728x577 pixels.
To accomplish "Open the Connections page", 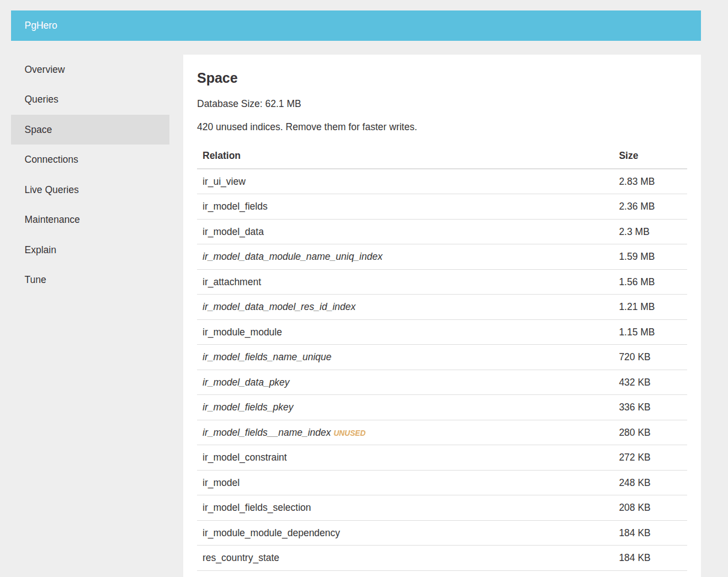I will pos(51,159).
